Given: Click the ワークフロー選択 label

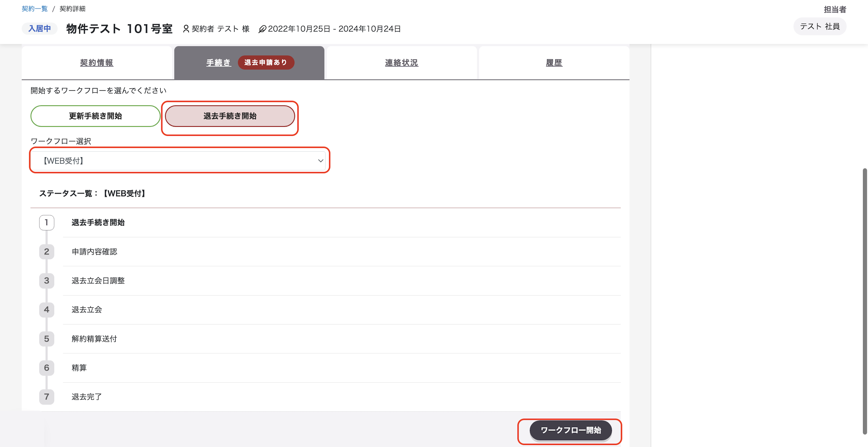Looking at the screenshot, I should 61,141.
